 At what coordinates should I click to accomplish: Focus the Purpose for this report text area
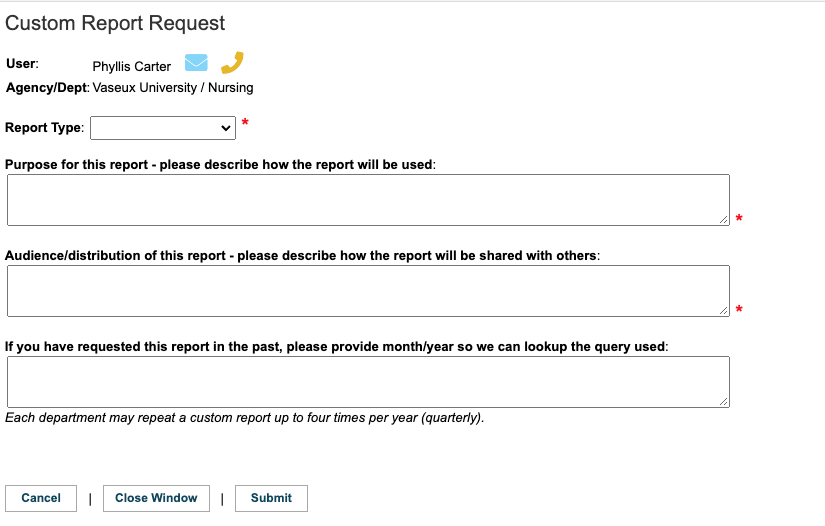pyautogui.click(x=368, y=200)
